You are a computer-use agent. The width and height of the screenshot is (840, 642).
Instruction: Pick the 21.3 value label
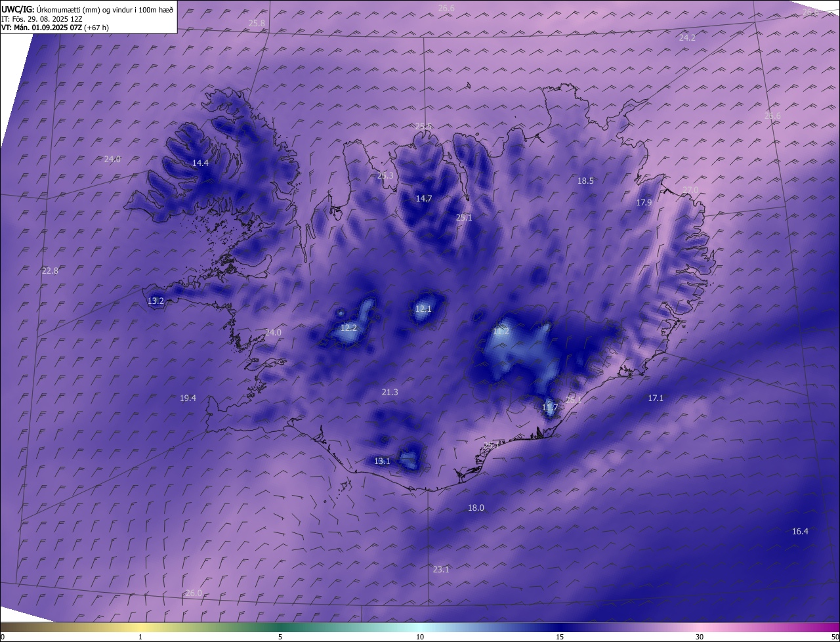390,393
